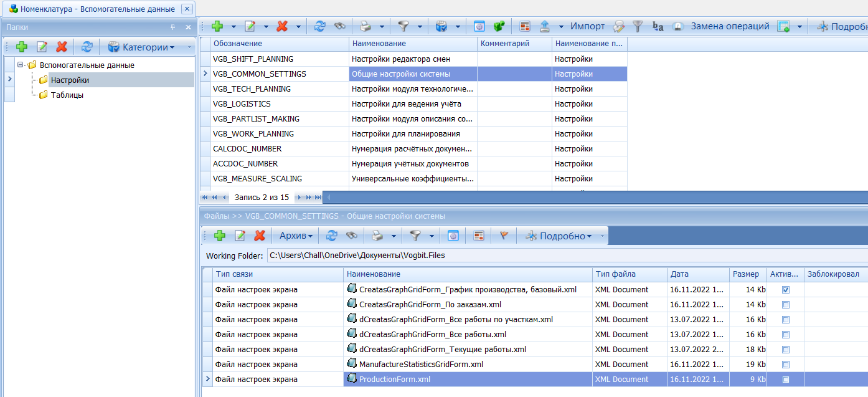Tick active checkbox for ManufactureStatisticsGridForm.xml
This screenshot has height=397, width=868.
pos(785,365)
